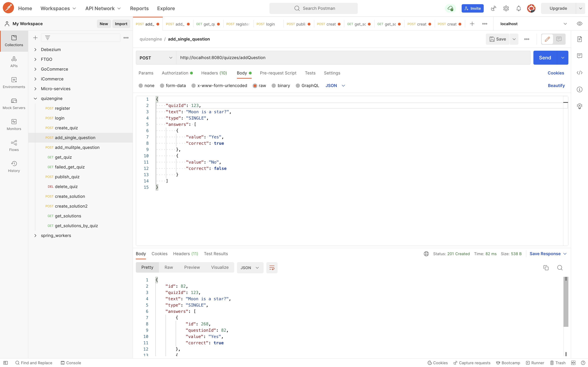The height and width of the screenshot is (367, 588).
Task: Open the Flows sidebar section
Action: tap(14, 146)
